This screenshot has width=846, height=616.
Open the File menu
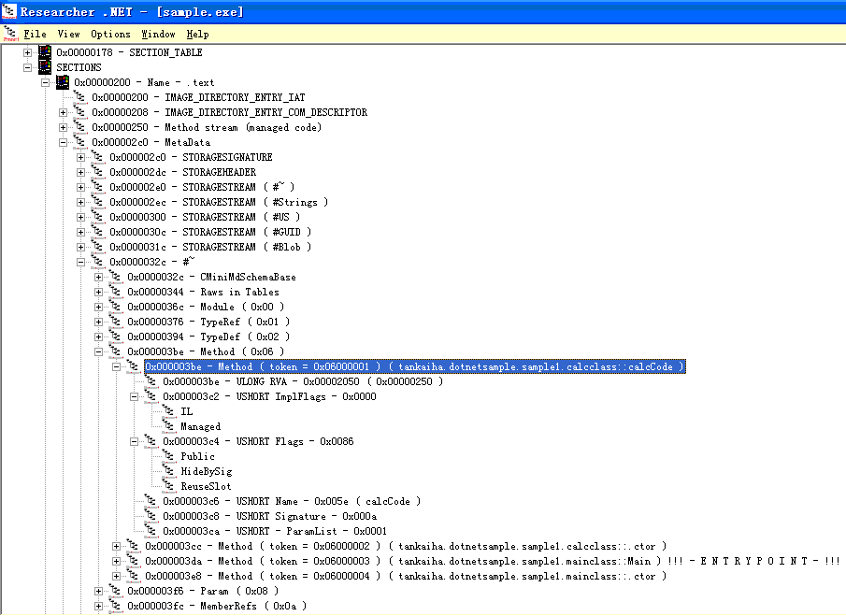35,34
